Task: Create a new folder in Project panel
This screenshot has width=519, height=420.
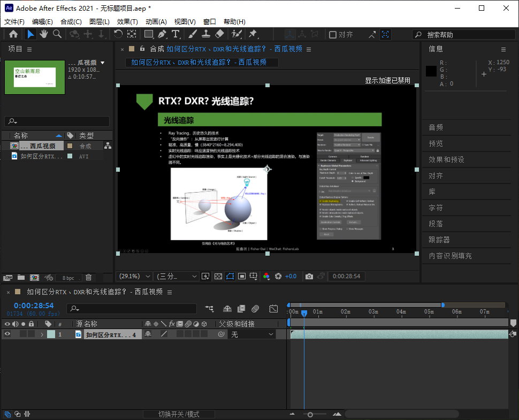Action: [21, 277]
